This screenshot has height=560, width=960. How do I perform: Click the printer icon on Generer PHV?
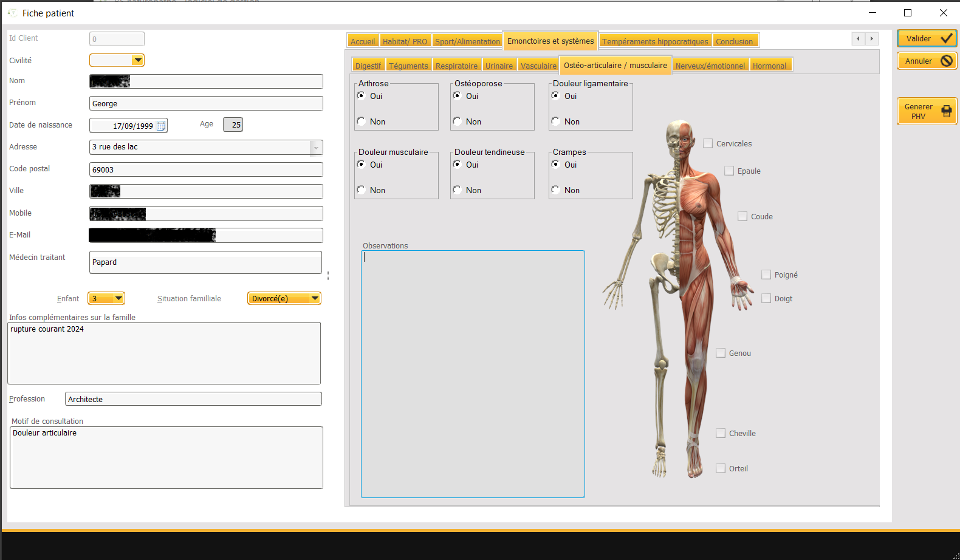[946, 111]
